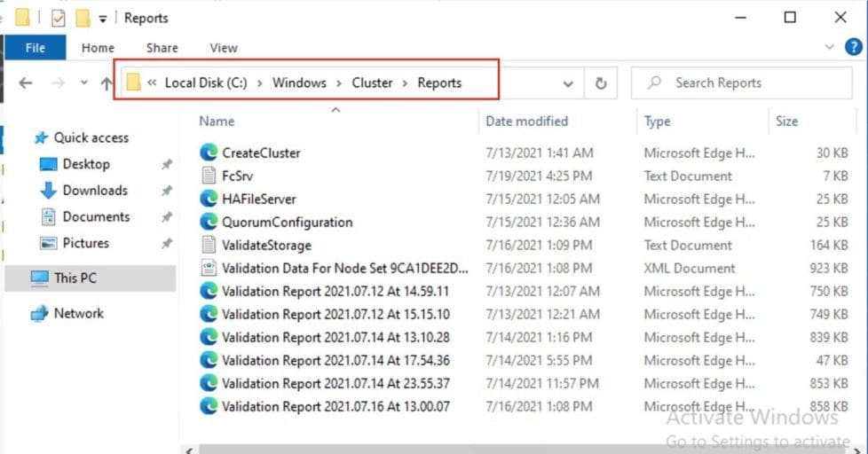Expand the address bar history dropdown
The width and height of the screenshot is (868, 454).
[568, 83]
